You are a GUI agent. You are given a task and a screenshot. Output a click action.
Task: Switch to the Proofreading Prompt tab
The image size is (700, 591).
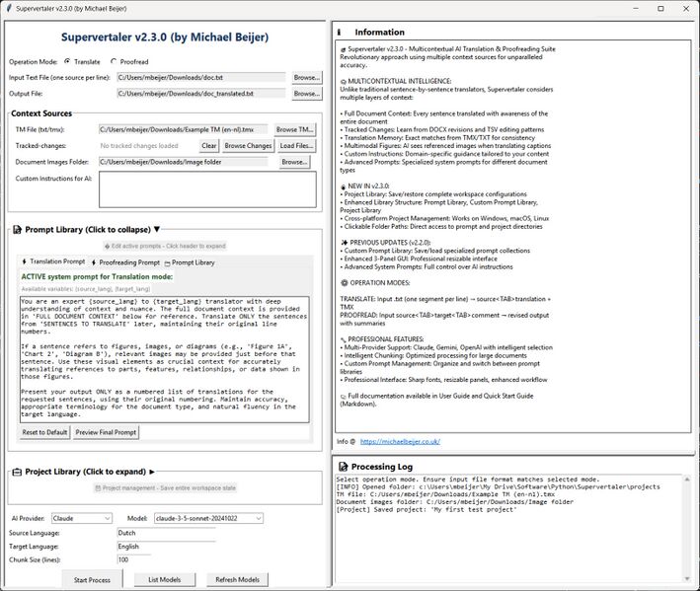pos(125,262)
